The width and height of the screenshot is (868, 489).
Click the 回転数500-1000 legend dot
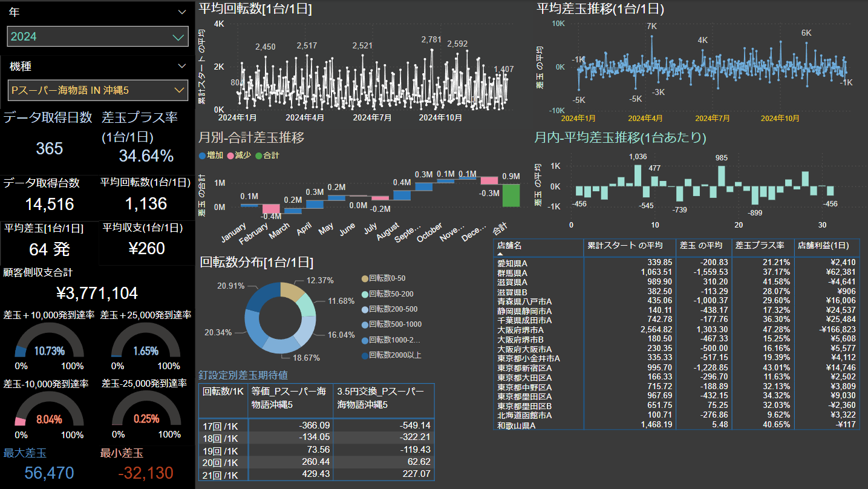(364, 324)
